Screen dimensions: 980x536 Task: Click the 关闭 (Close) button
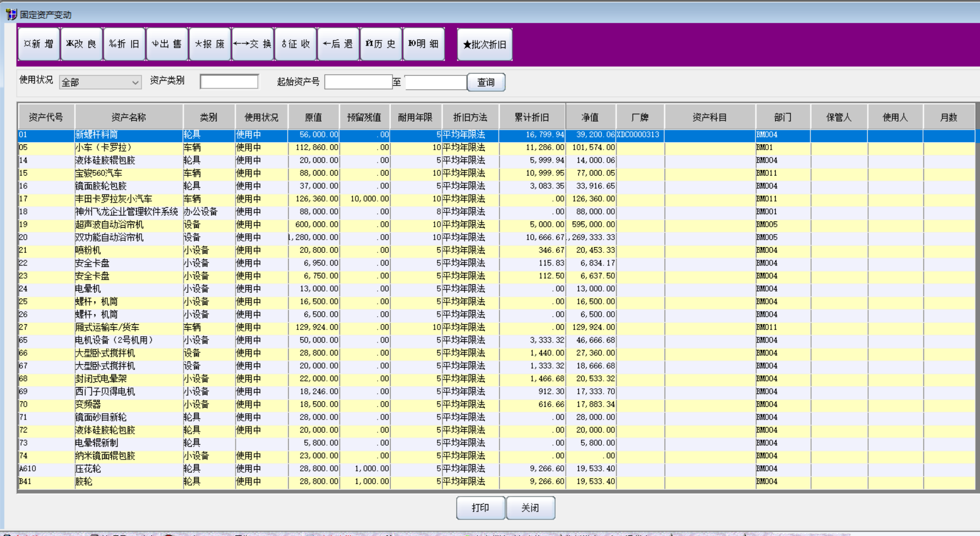(531, 508)
